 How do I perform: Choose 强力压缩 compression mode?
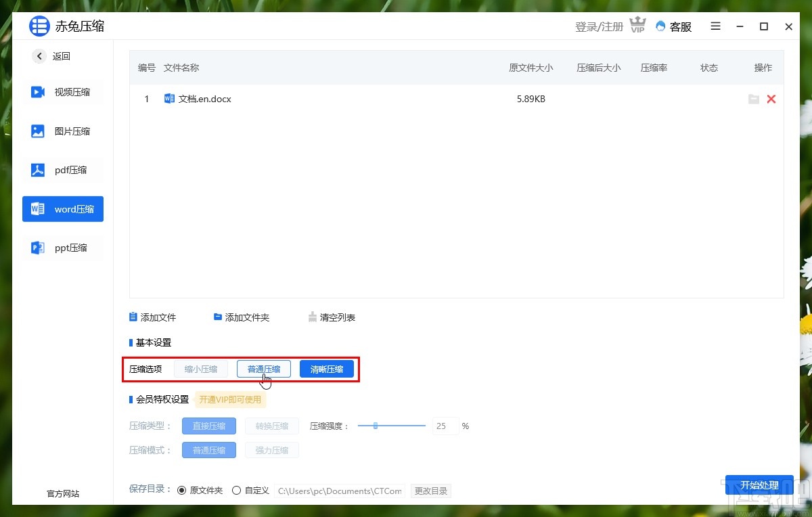tap(272, 450)
